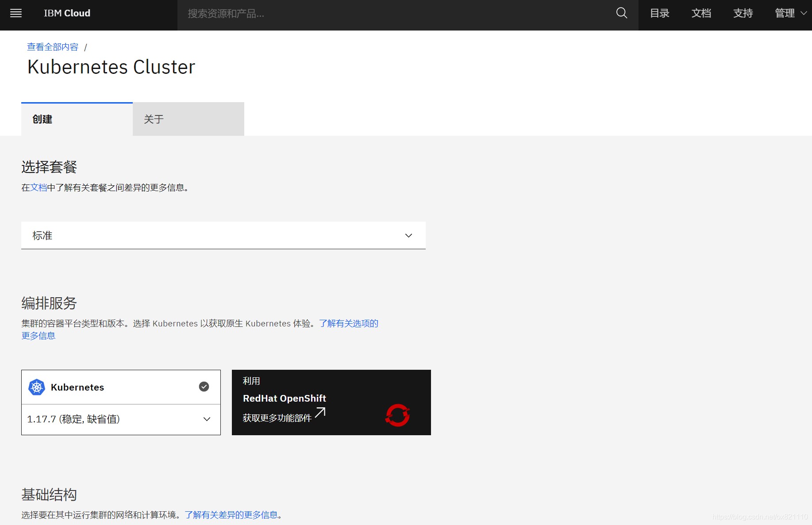Click the external link arrow icon
The width and height of the screenshot is (812, 525).
(x=320, y=413)
